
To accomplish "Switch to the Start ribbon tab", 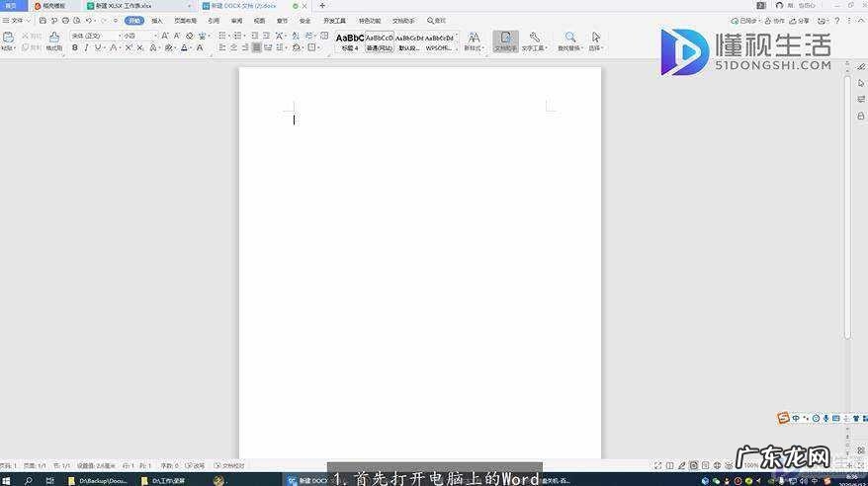I will point(134,21).
